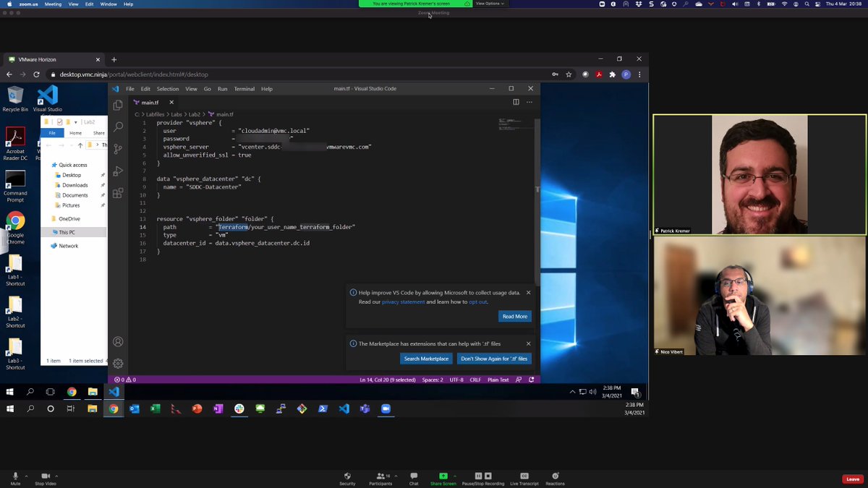Click the CRLF line ending indicator
The width and height of the screenshot is (868, 488).
(475, 380)
